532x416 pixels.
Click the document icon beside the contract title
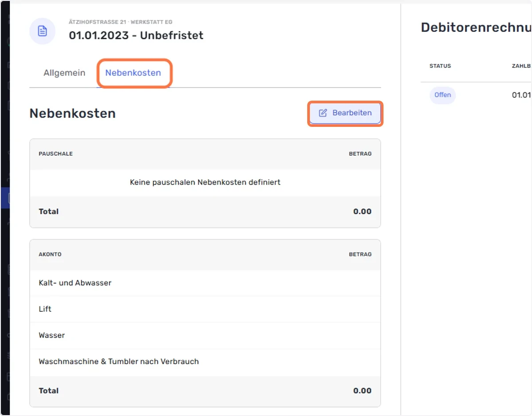point(43,31)
